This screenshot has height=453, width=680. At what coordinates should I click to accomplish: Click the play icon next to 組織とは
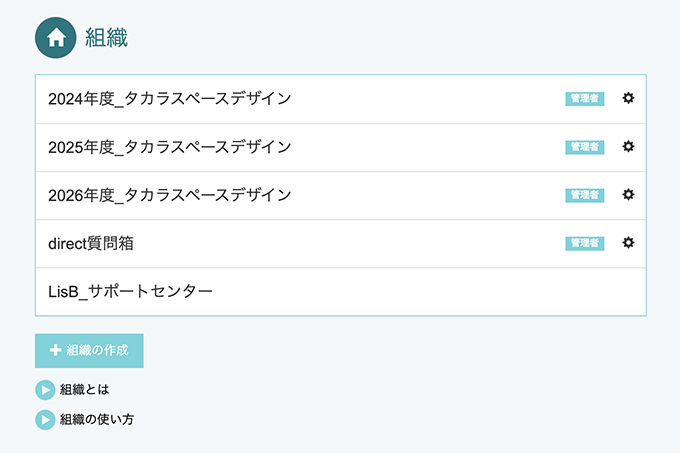(45, 389)
